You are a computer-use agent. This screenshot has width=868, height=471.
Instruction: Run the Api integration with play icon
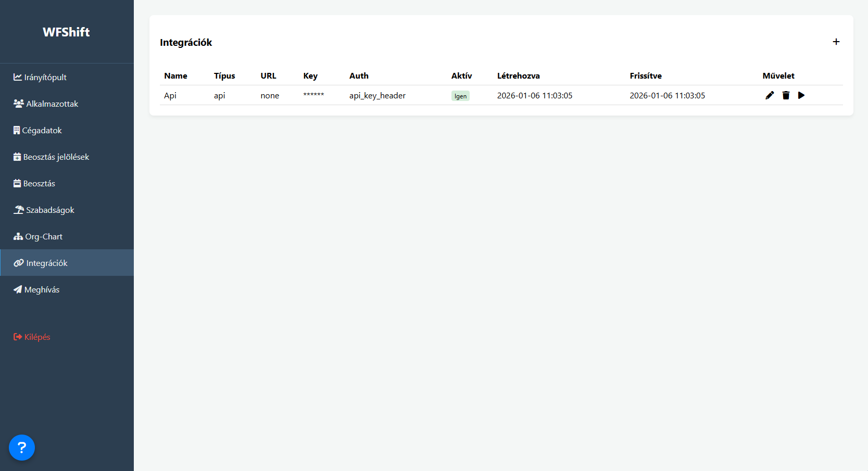(x=801, y=95)
